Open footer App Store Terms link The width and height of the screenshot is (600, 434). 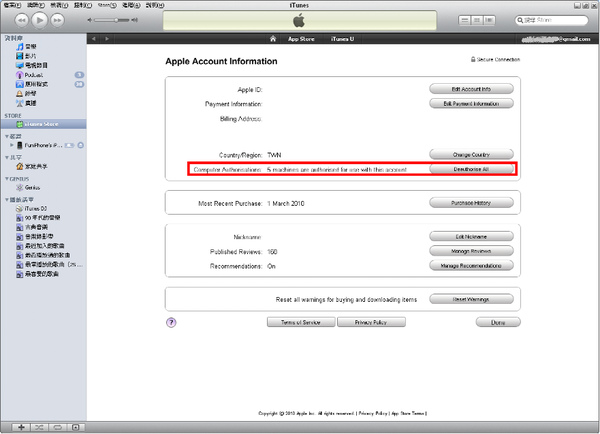coord(408,413)
